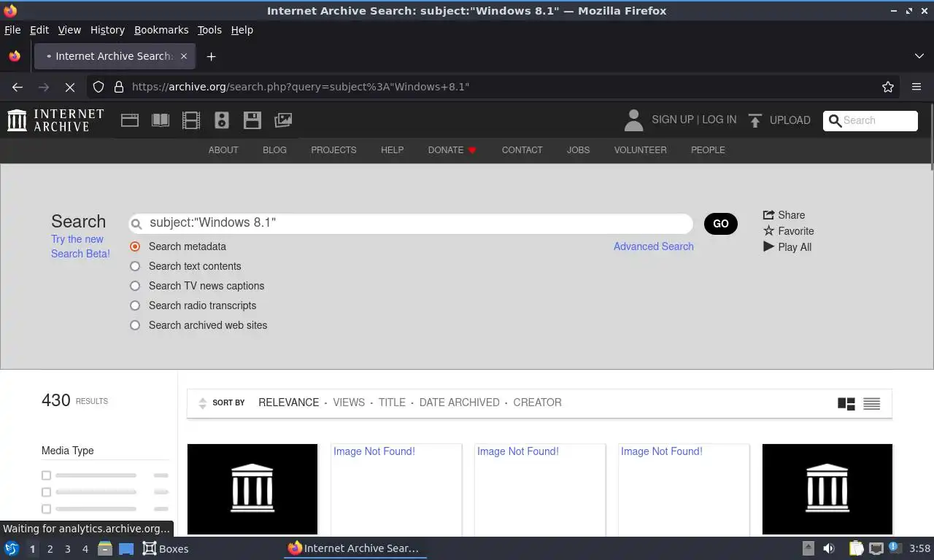
Task: Open a new browser tab
Action: coord(211,56)
